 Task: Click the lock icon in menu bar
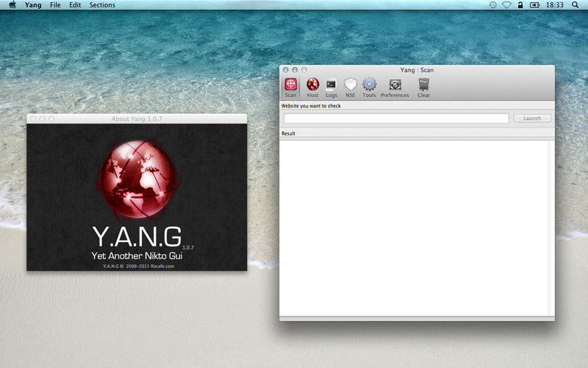(x=520, y=5)
